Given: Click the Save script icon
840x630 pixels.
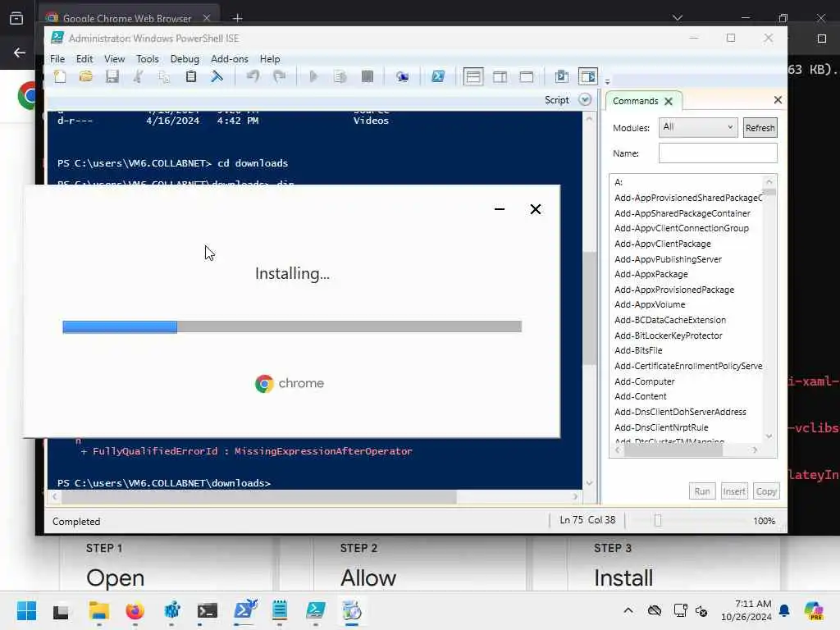Looking at the screenshot, I should pyautogui.click(x=112, y=76).
